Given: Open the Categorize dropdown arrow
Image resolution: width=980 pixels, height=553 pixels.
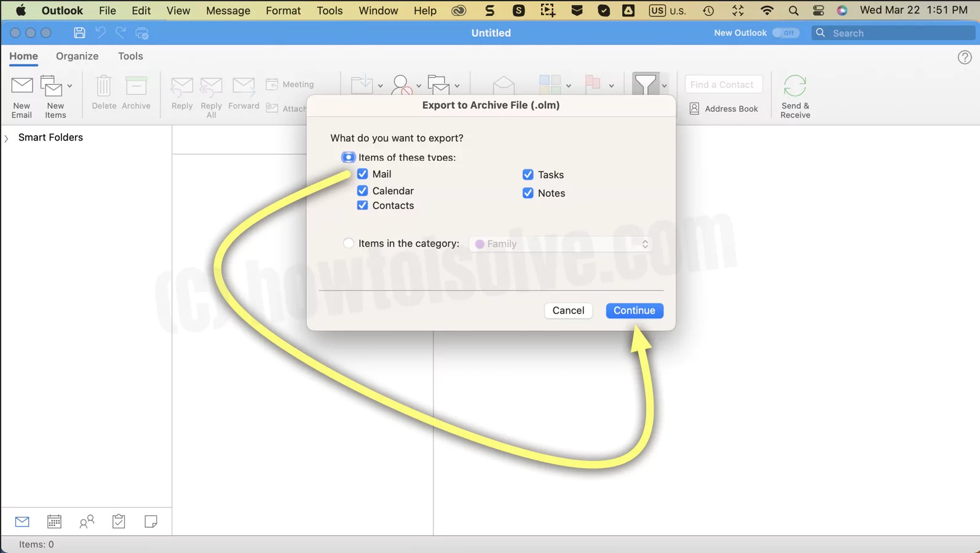Looking at the screenshot, I should pos(569,85).
